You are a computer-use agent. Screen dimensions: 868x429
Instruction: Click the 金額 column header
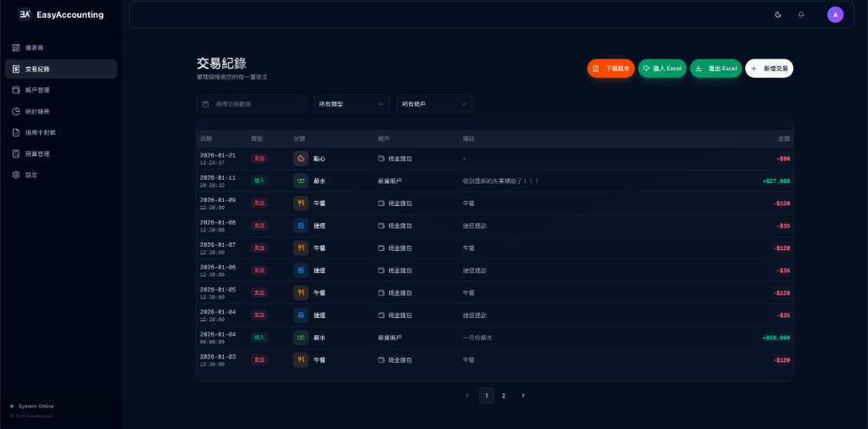click(x=784, y=138)
